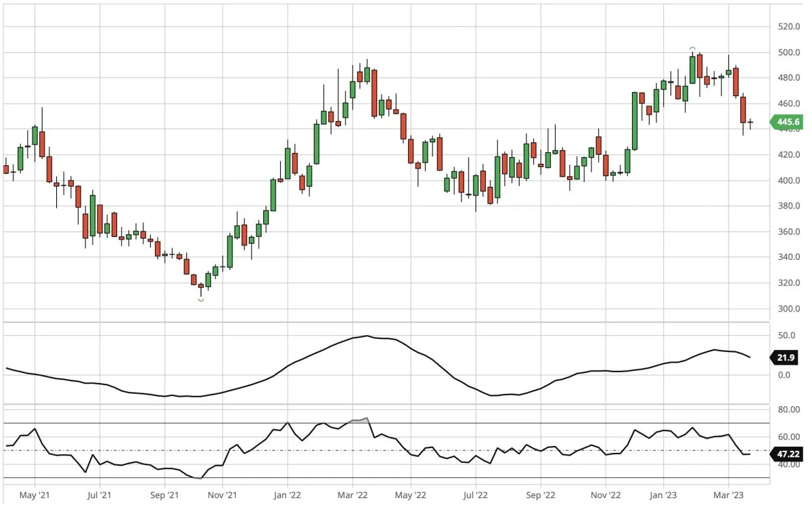
Task: Click the 80.00 label on RSI axis
Action: pos(789,410)
